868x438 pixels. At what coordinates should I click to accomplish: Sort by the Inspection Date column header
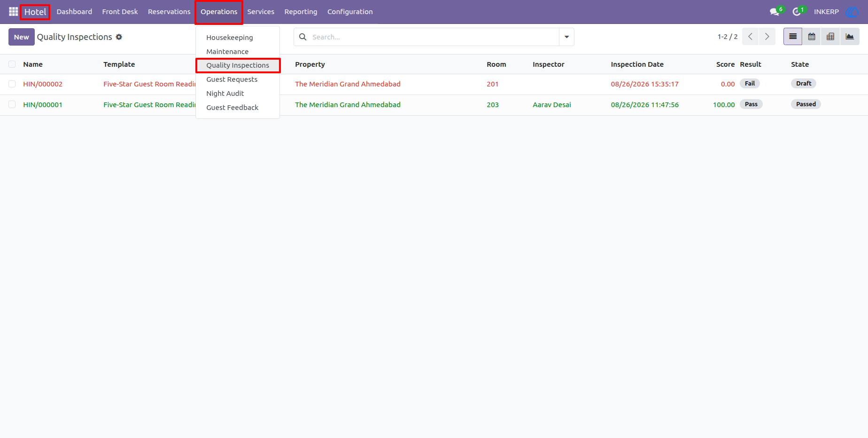click(x=637, y=64)
